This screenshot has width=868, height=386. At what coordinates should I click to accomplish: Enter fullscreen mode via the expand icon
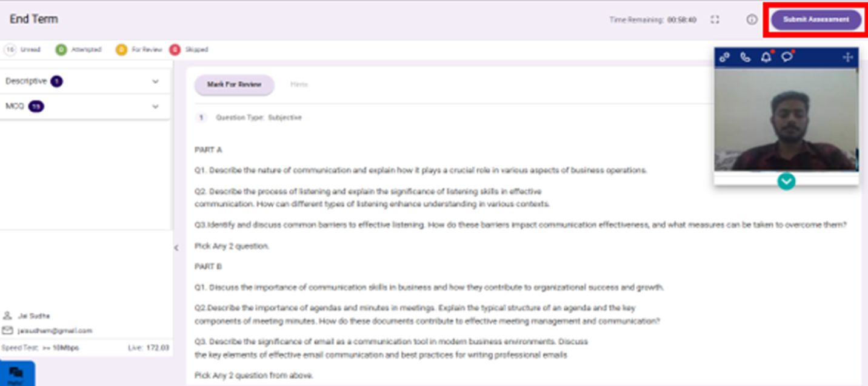point(715,19)
